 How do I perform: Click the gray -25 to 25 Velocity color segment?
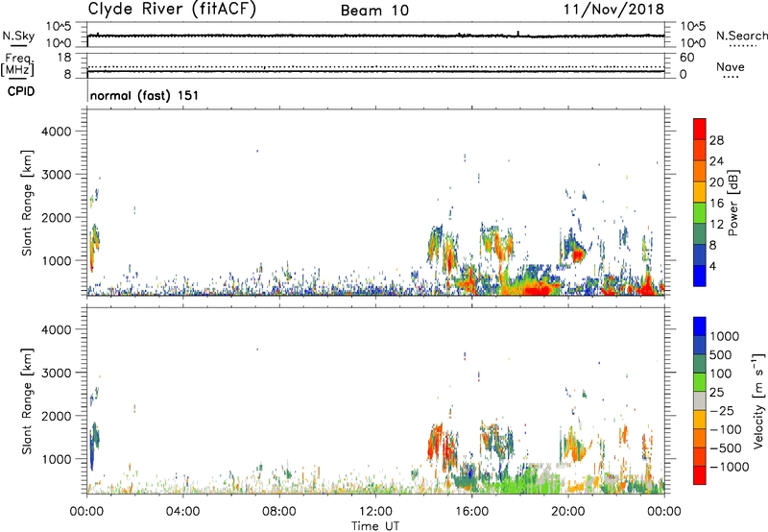pyautogui.click(x=700, y=400)
